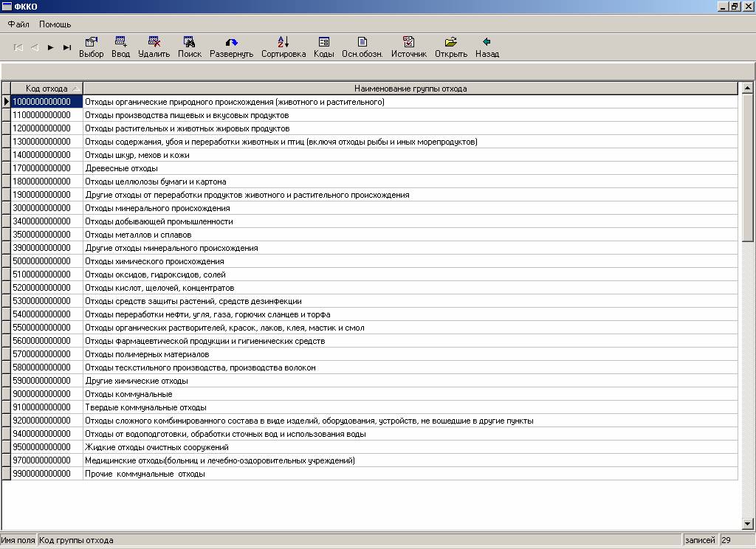Open Сортировка sorting tool
The image size is (756, 549).
click(283, 43)
